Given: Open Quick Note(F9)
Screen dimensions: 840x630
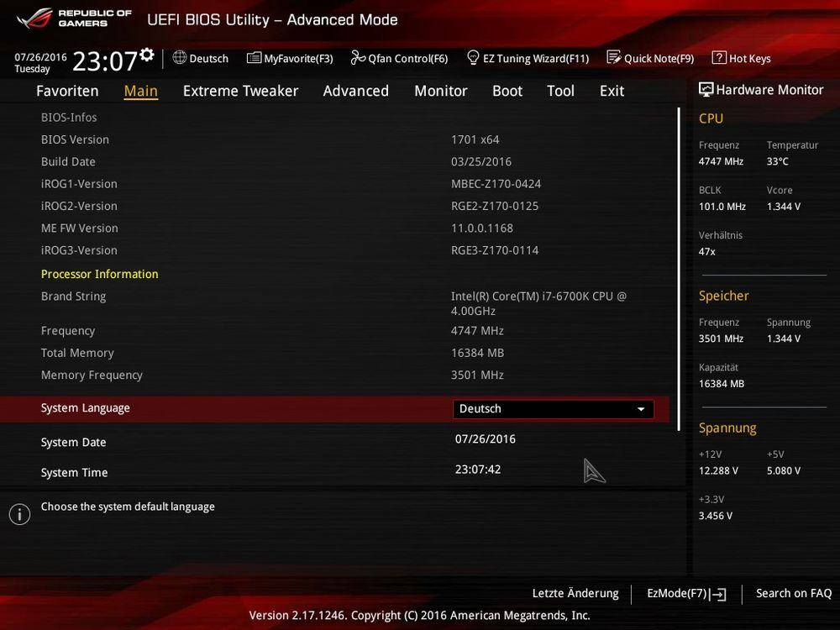Looking at the screenshot, I should tap(650, 59).
